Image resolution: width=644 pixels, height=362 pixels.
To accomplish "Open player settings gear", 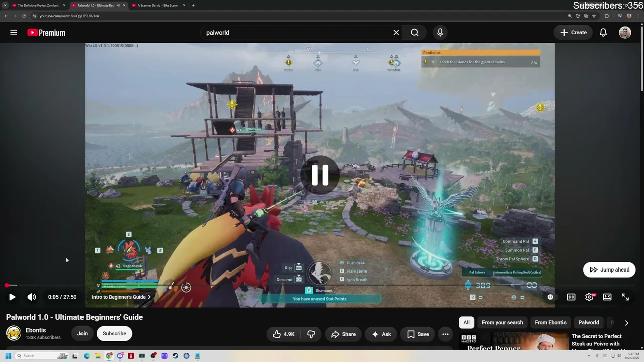I will tap(589, 297).
